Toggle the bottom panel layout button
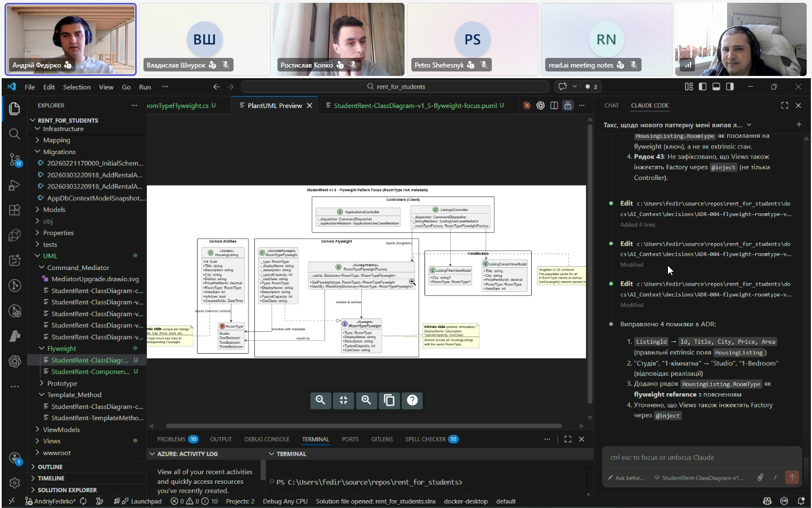The height and width of the screenshot is (508, 812). click(x=716, y=87)
